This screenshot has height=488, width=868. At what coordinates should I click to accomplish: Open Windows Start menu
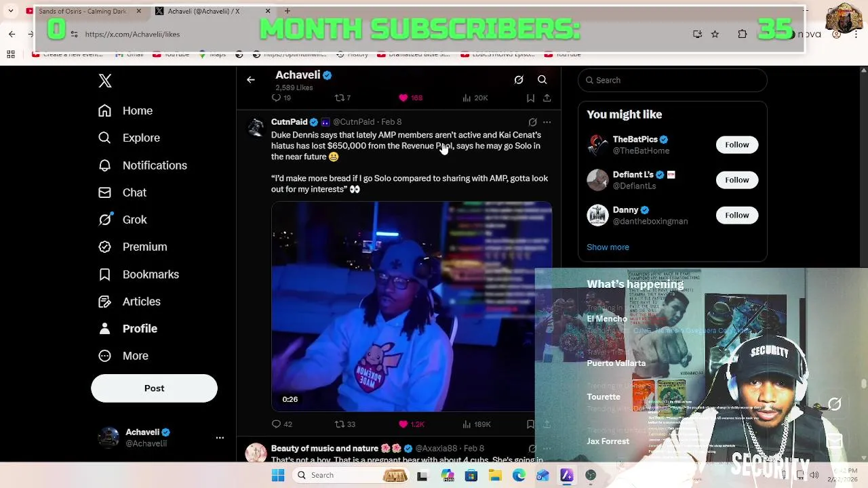pos(278,475)
